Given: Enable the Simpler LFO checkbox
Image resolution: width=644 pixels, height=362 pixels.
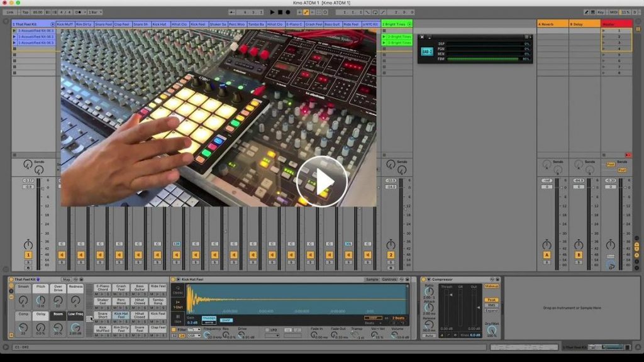Looking at the screenshot, I should click(x=267, y=329).
